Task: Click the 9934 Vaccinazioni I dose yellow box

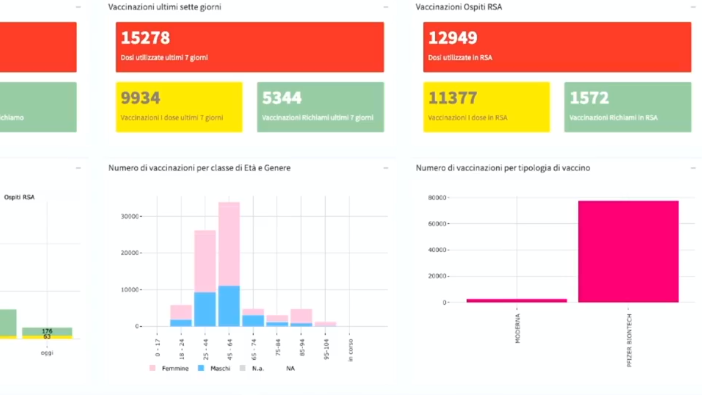Action: click(179, 107)
